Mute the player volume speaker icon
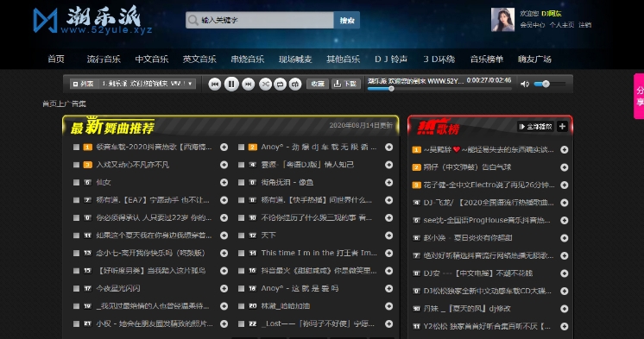644x339 pixels. [525, 85]
